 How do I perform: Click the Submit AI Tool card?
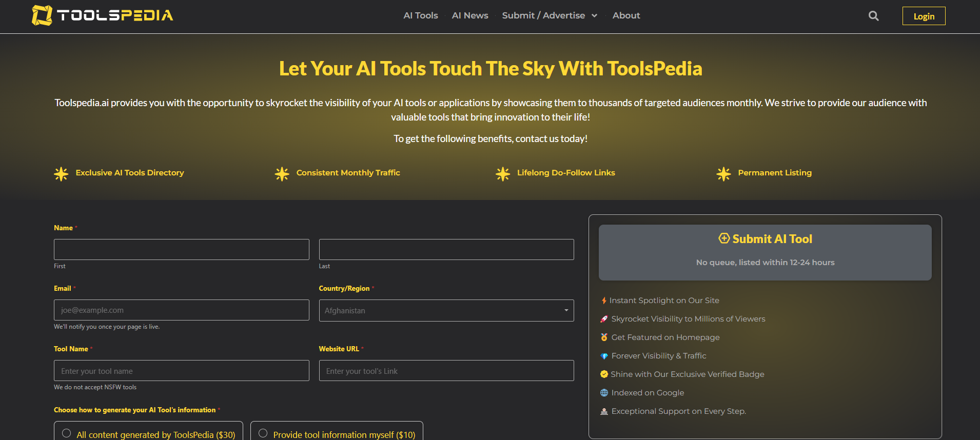765,252
